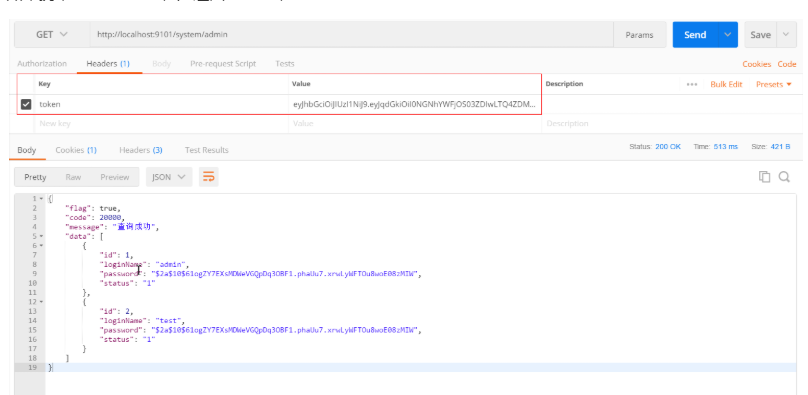Click the code value 20000
Screen dimensions: 808x395
pos(111,217)
